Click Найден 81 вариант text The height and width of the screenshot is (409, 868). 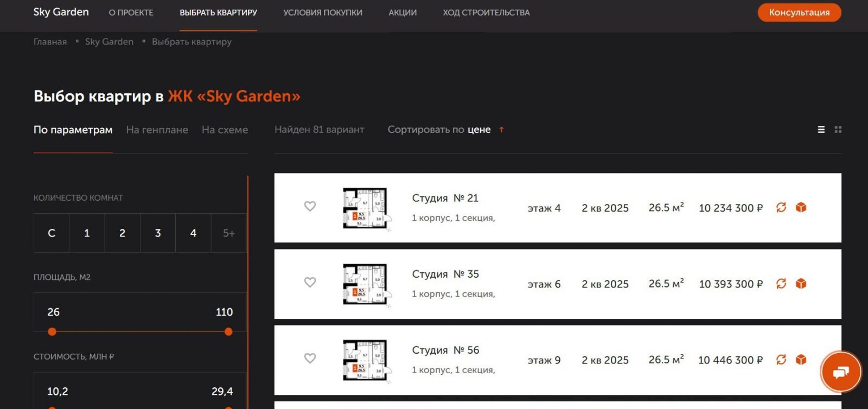click(x=320, y=130)
